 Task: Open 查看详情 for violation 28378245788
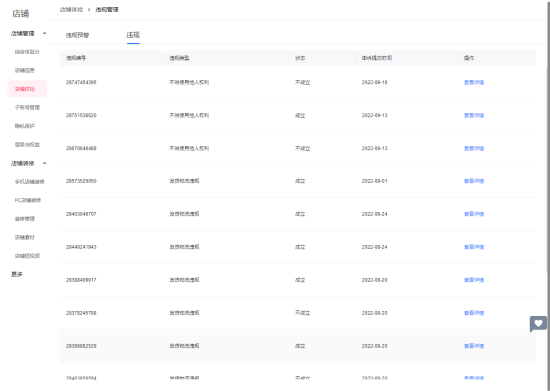474,313
